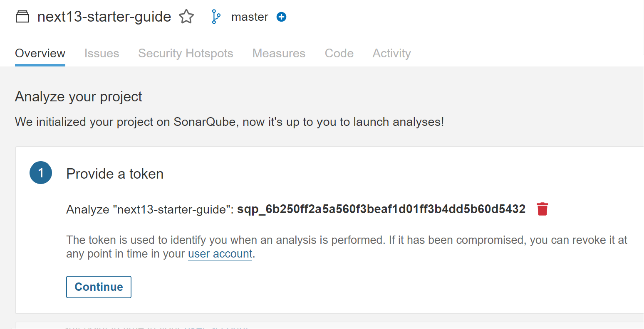Follow the "user account" link
This screenshot has width=644, height=329.
click(220, 254)
